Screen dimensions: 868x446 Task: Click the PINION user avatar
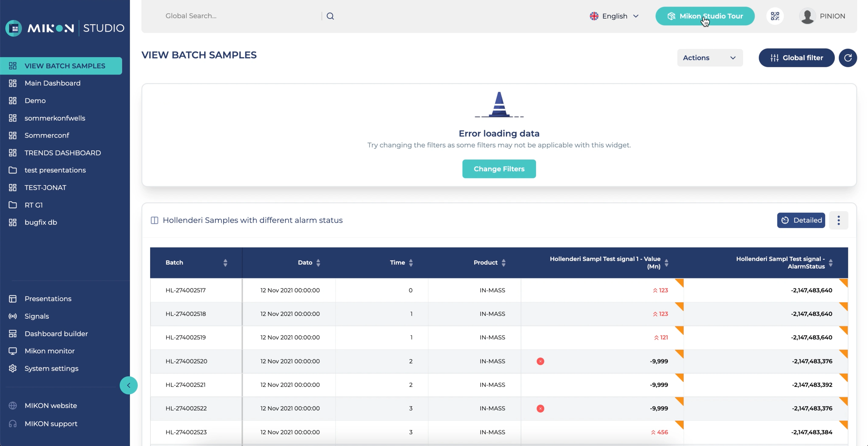click(807, 16)
